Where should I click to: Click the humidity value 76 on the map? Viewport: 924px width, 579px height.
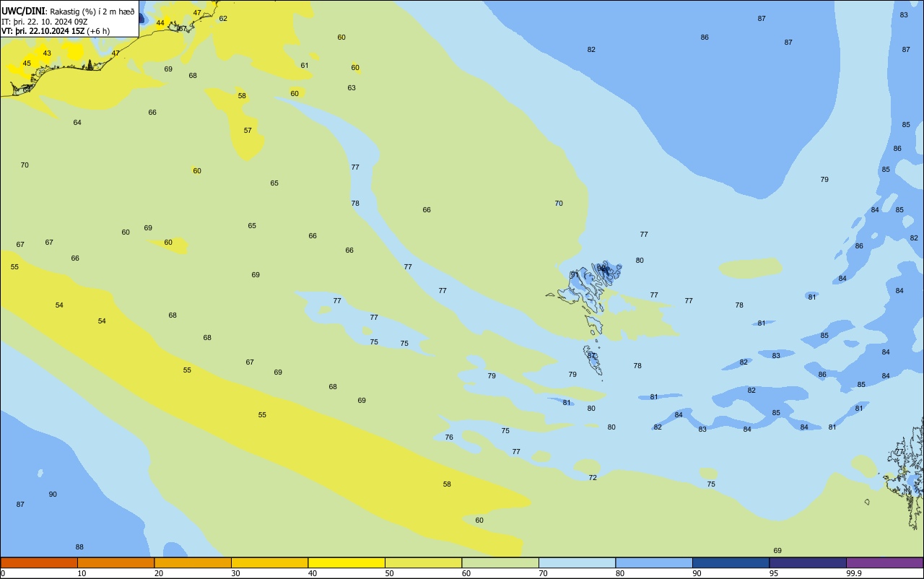(449, 437)
